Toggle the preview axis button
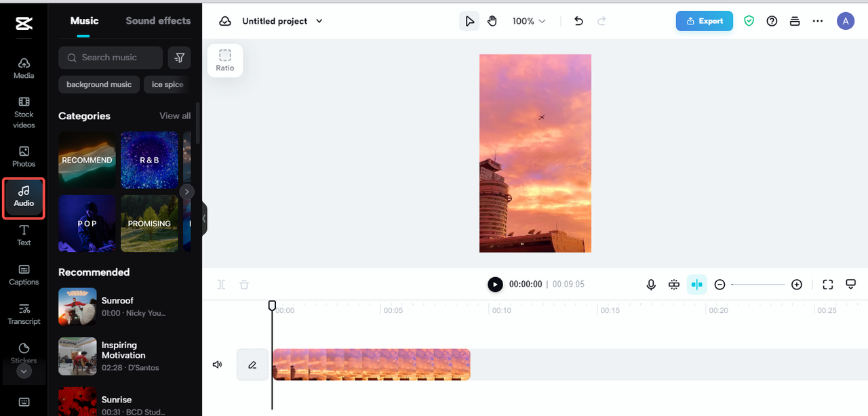The width and height of the screenshot is (868, 416). tap(697, 285)
